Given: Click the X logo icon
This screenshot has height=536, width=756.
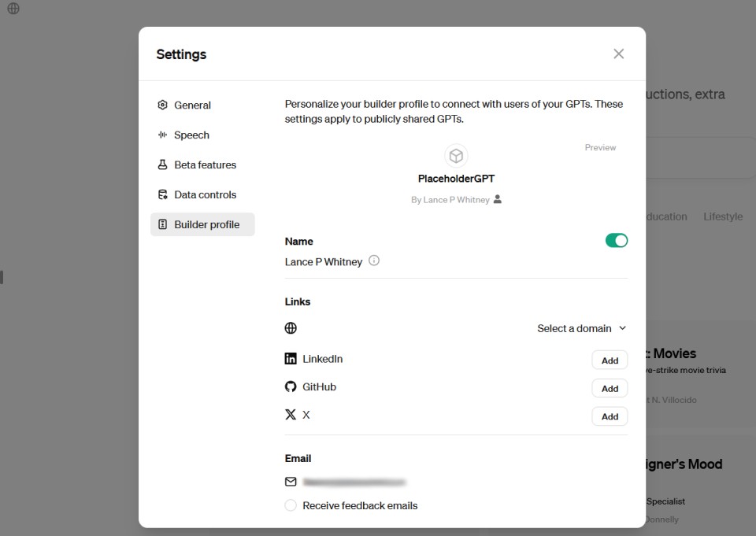Looking at the screenshot, I should 291,415.
